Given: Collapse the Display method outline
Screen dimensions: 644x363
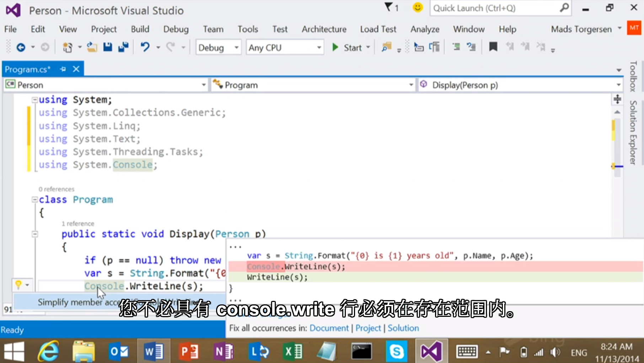Looking at the screenshot, I should (35, 234).
